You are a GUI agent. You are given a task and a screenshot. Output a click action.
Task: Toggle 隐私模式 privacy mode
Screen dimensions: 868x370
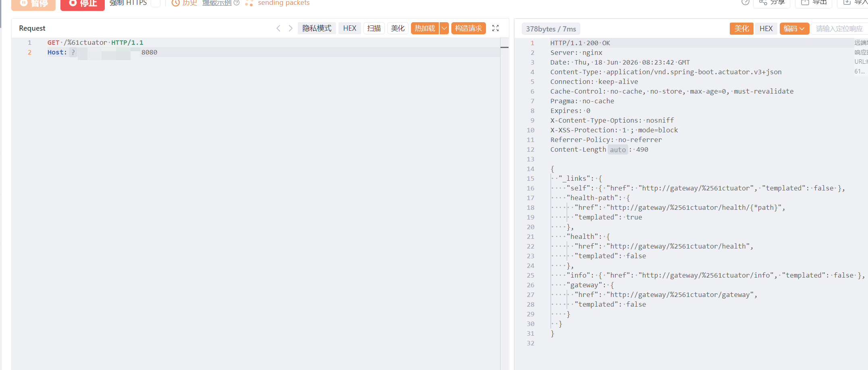[317, 28]
